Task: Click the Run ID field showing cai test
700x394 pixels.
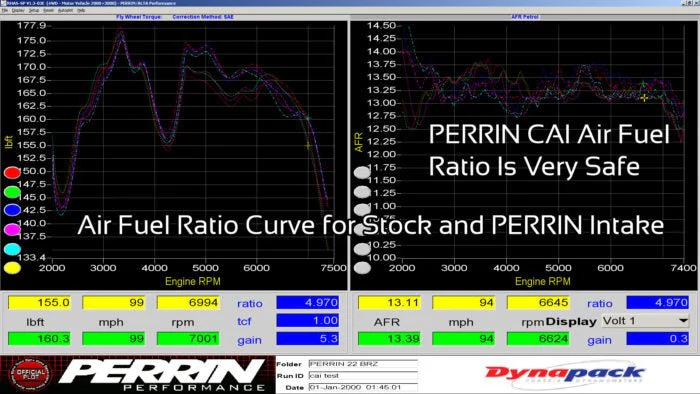Action: pos(363,376)
